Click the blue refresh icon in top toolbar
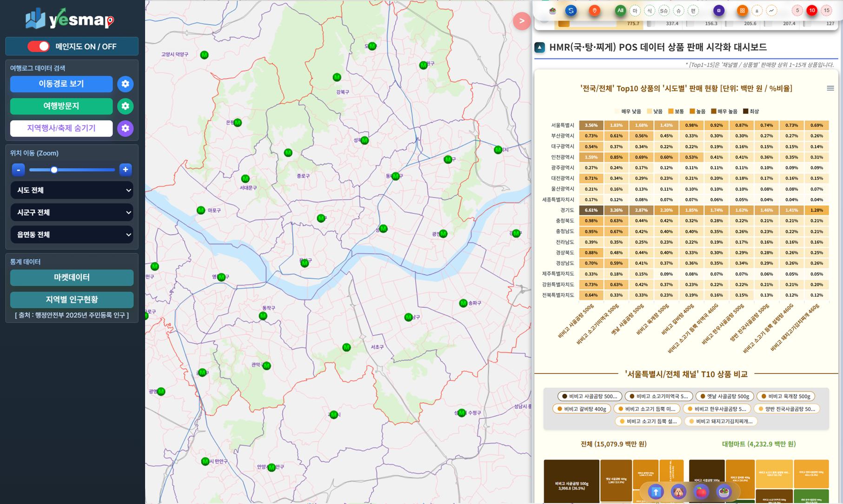 point(571,10)
